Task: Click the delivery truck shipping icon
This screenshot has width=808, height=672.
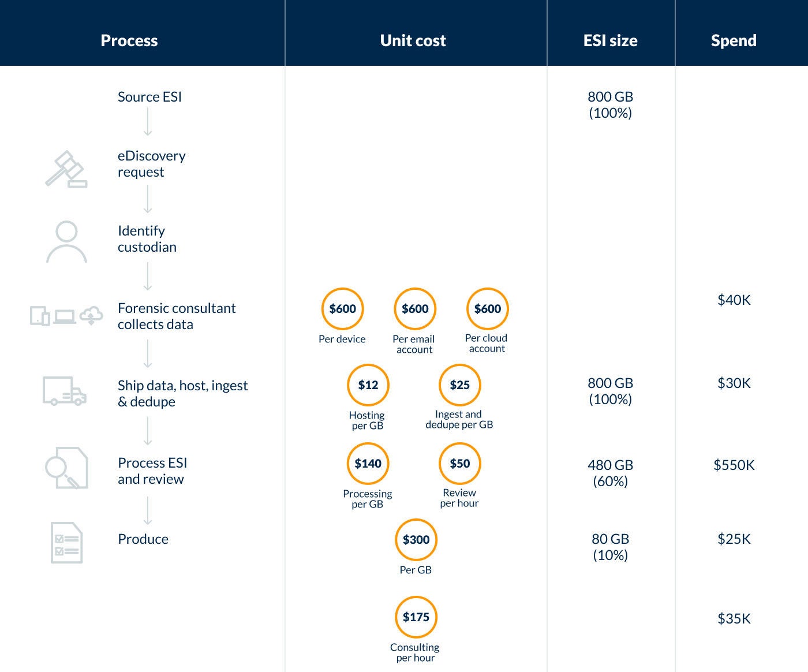Action: pyautogui.click(x=65, y=391)
